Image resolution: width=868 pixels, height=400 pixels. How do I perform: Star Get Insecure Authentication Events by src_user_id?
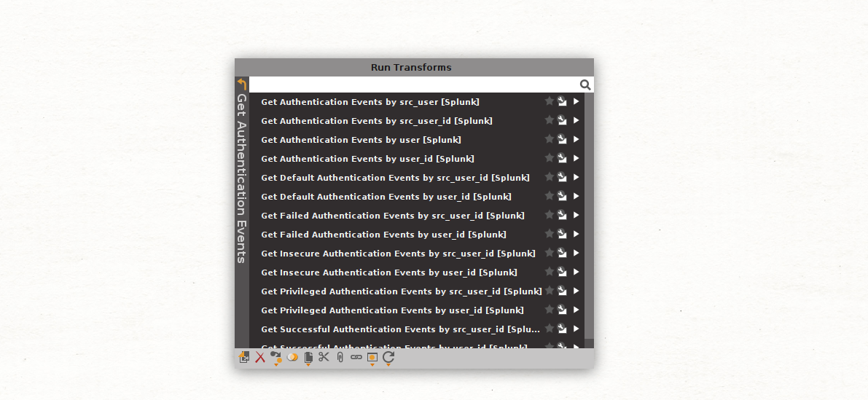click(x=549, y=252)
